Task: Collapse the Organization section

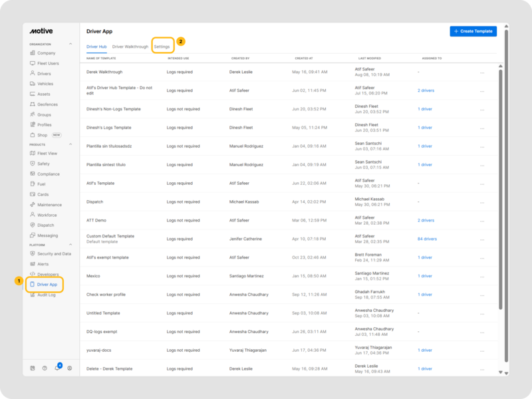Action: (x=71, y=44)
